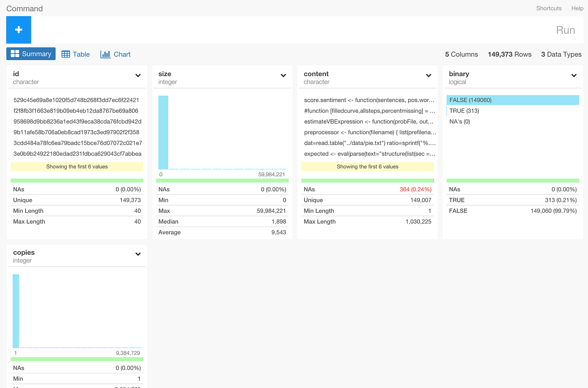Click the green completeness bar under the id column
The image size is (588, 388).
pos(77,180)
